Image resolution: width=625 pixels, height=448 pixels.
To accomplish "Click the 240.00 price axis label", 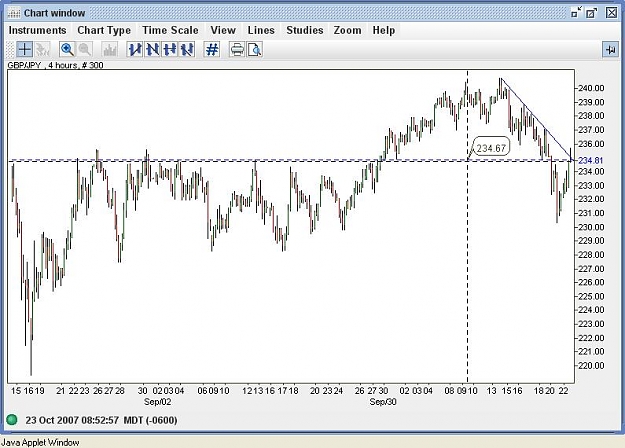I will (x=591, y=88).
